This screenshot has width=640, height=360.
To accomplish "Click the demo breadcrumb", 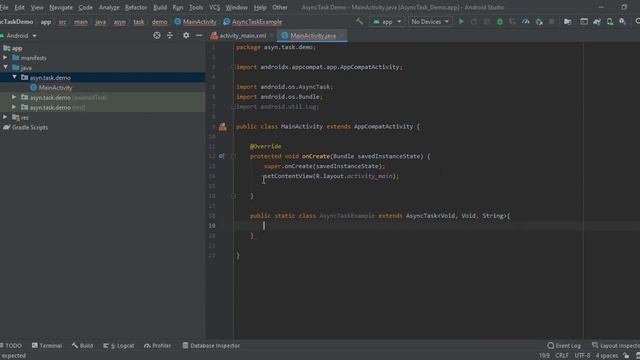I will pos(160,22).
